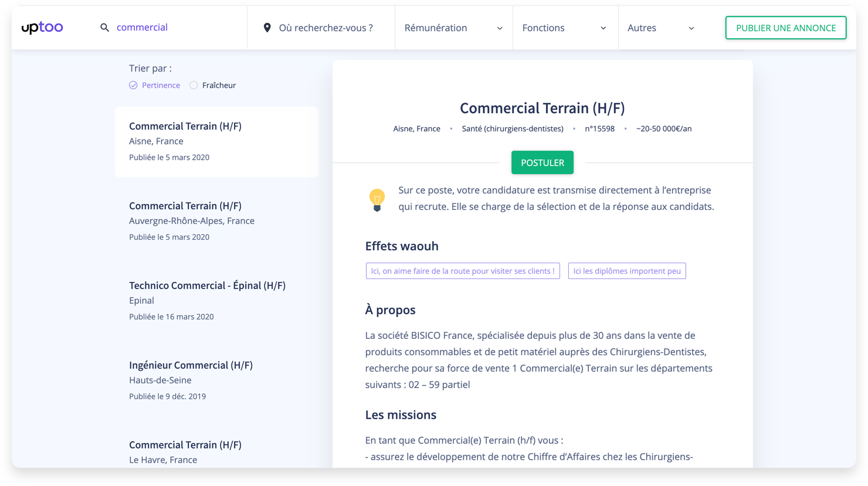Click 'Publiée le 9 déc. 2019' text

167,396
